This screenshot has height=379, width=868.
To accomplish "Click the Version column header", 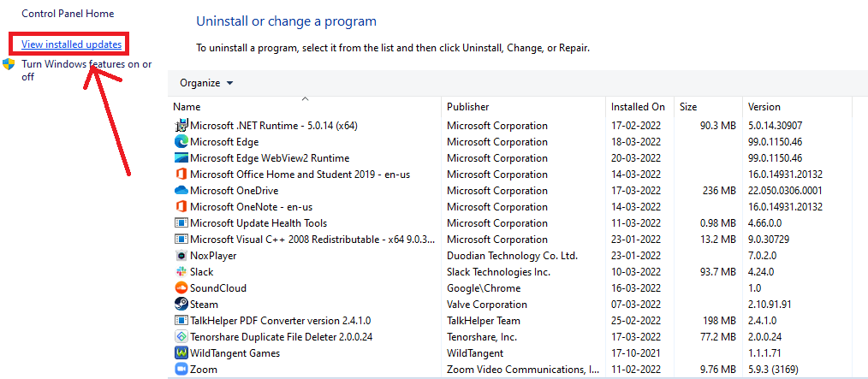I will [764, 107].
